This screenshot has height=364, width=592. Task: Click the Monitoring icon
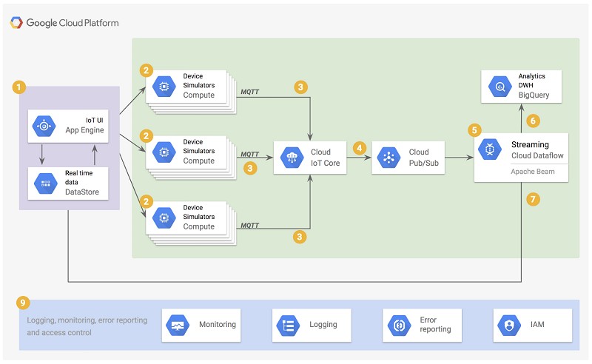[178, 325]
